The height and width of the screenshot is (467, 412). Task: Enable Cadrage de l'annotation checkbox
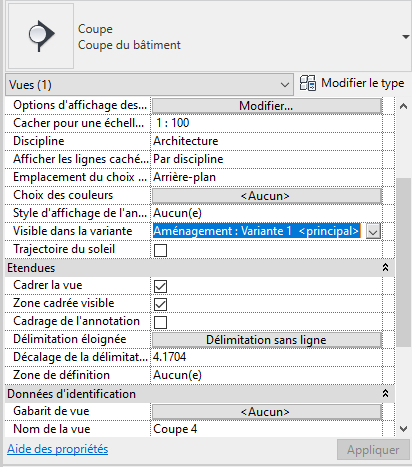coord(160,322)
